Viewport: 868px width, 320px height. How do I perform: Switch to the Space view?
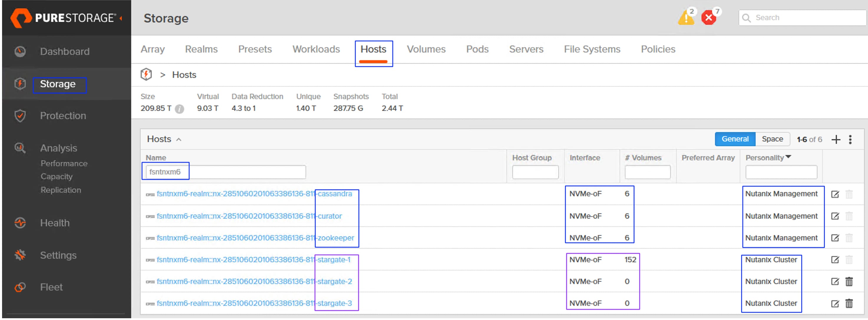773,139
